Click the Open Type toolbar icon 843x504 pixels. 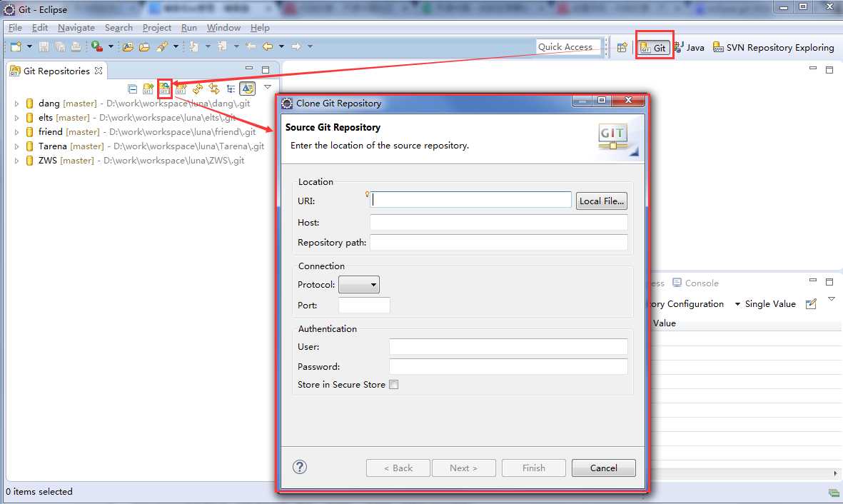(128, 47)
